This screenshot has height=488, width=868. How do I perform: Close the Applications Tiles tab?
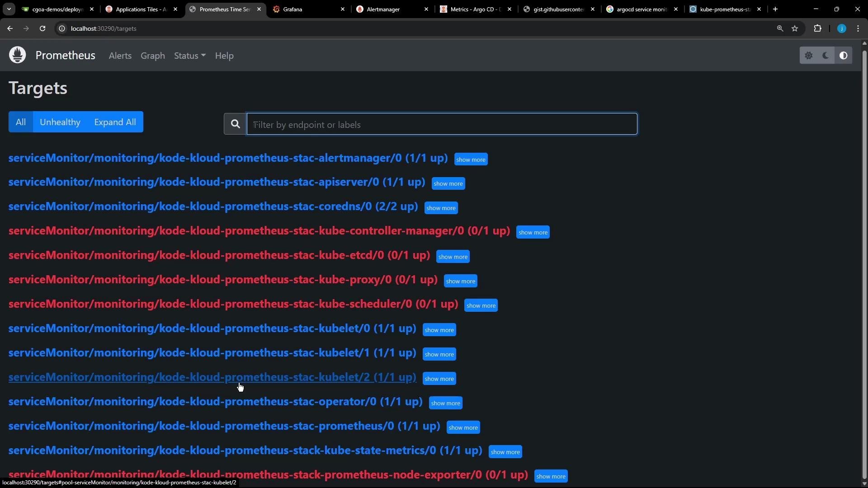click(175, 9)
